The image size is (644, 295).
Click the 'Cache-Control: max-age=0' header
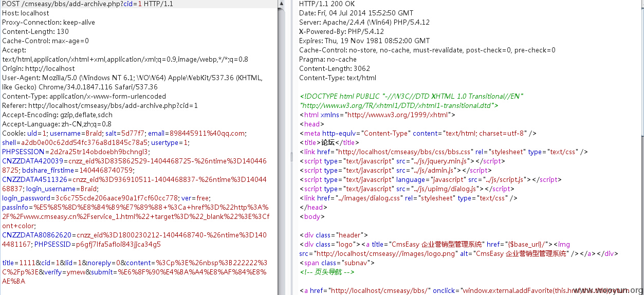[45, 41]
